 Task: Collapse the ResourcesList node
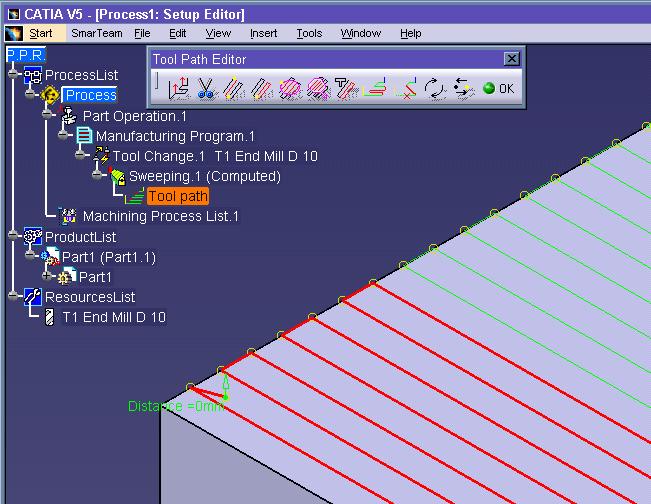coord(13,296)
